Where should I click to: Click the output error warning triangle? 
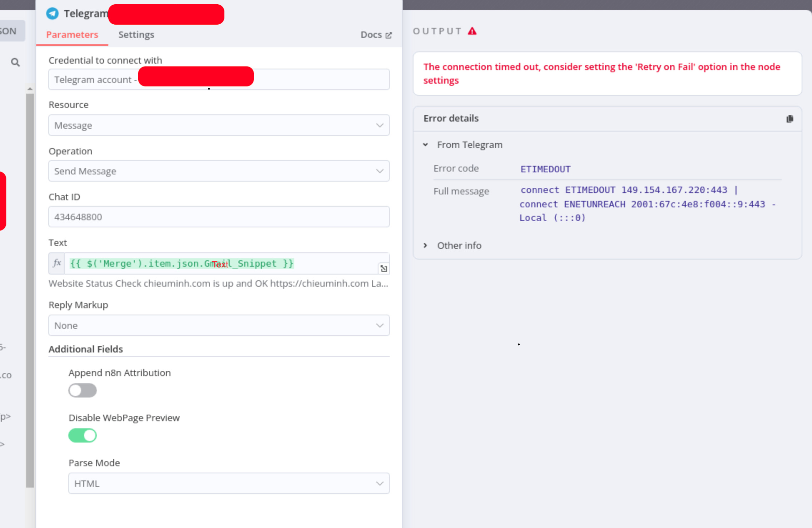(x=472, y=31)
